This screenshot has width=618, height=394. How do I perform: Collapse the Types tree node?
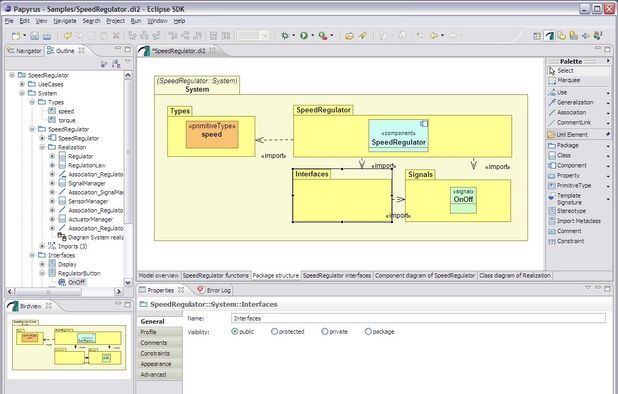coord(32,102)
